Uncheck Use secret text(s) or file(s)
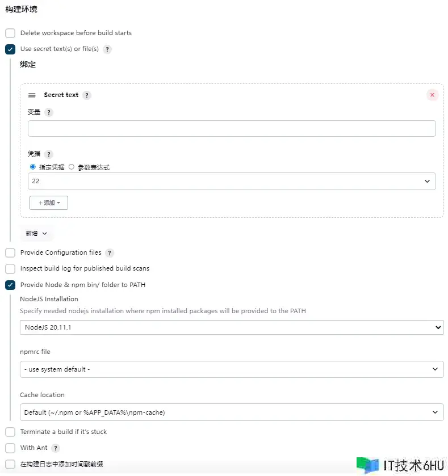Screen dimensions: 448x476 10,49
